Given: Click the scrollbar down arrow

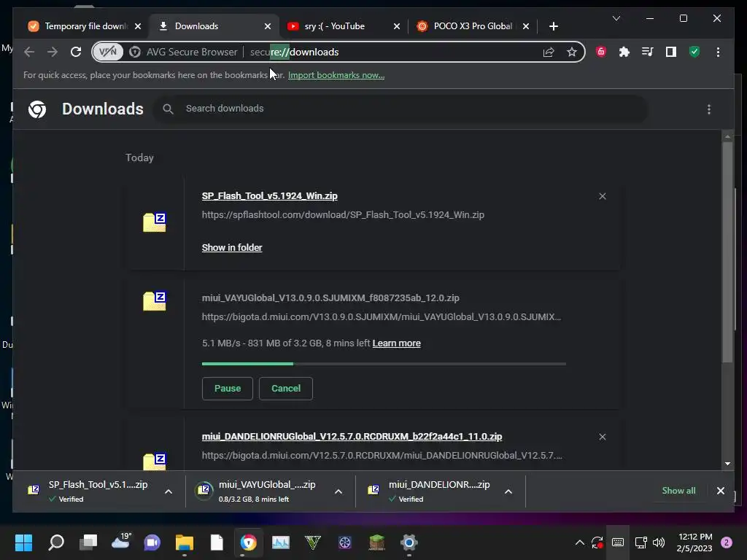Looking at the screenshot, I should point(727,463).
